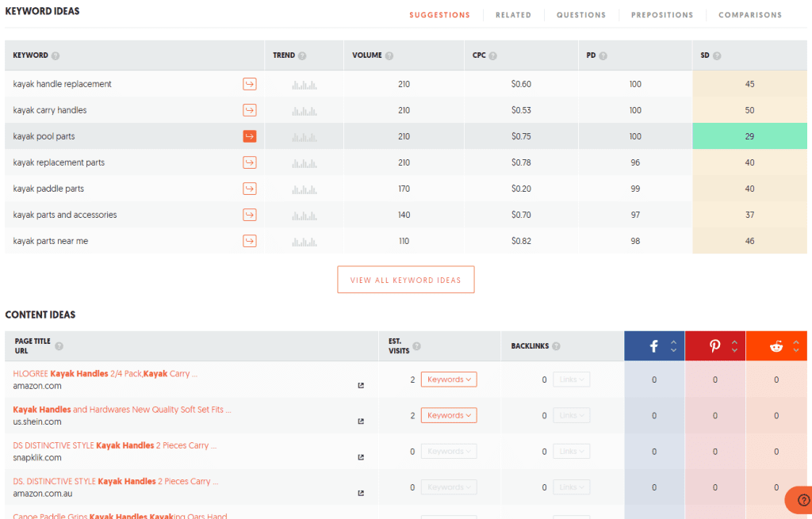
Task: Select keyword kayak paddle parts
Action: click(x=48, y=189)
